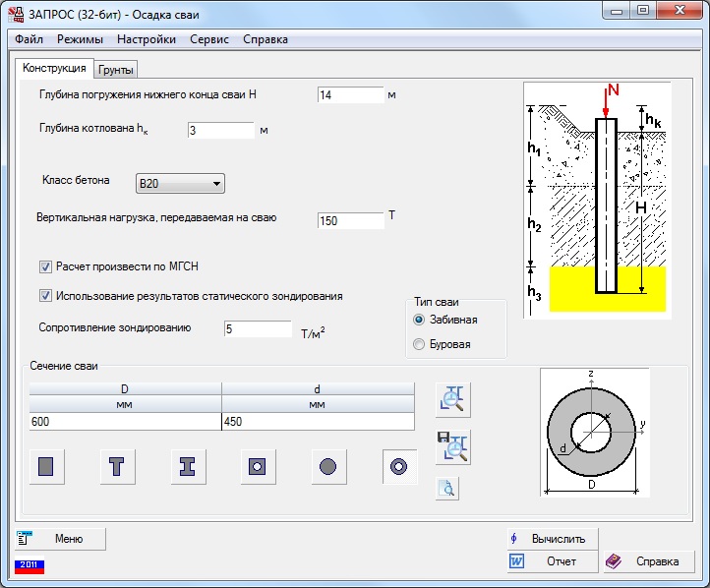Image resolution: width=710 pixels, height=588 pixels.
Task: Select the solid circular pile section icon
Action: (x=328, y=466)
